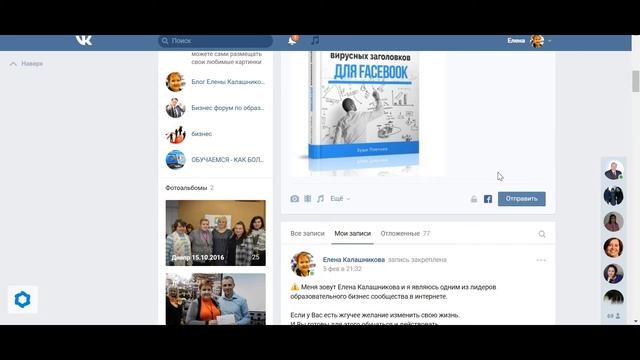Click the Блог Елены Калашнико group avatar

tap(176, 82)
